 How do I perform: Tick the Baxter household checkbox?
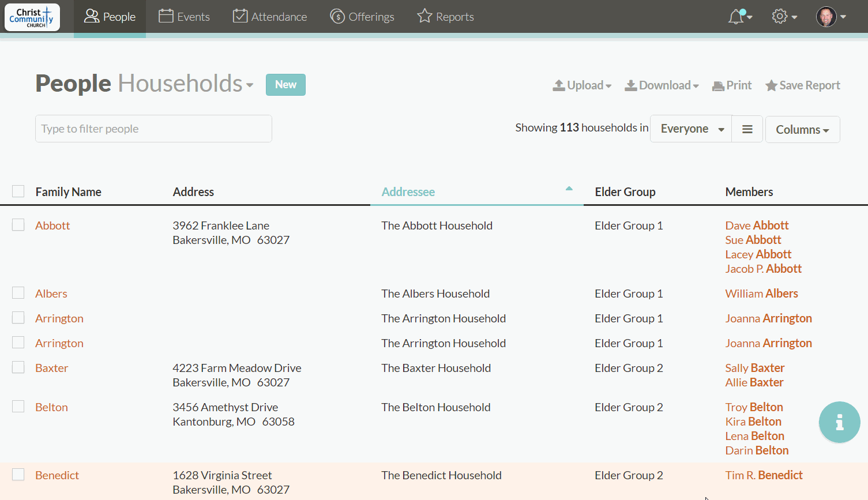pos(18,367)
